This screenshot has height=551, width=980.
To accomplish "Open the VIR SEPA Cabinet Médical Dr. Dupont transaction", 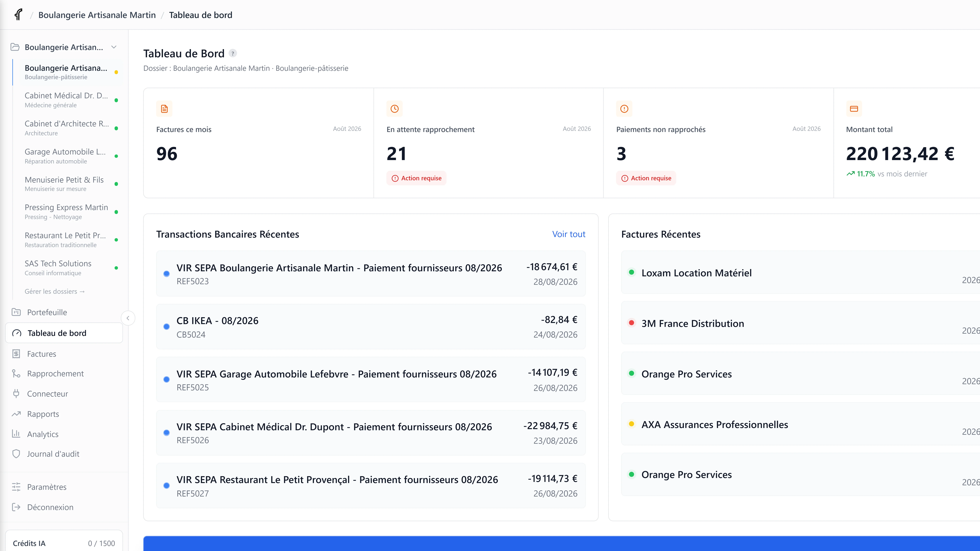I will pos(371,433).
